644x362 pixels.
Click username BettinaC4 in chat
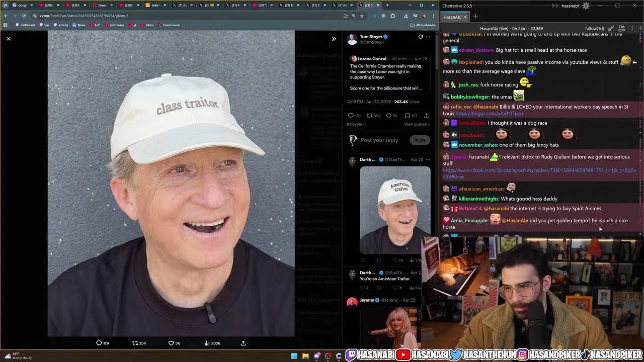point(470,209)
